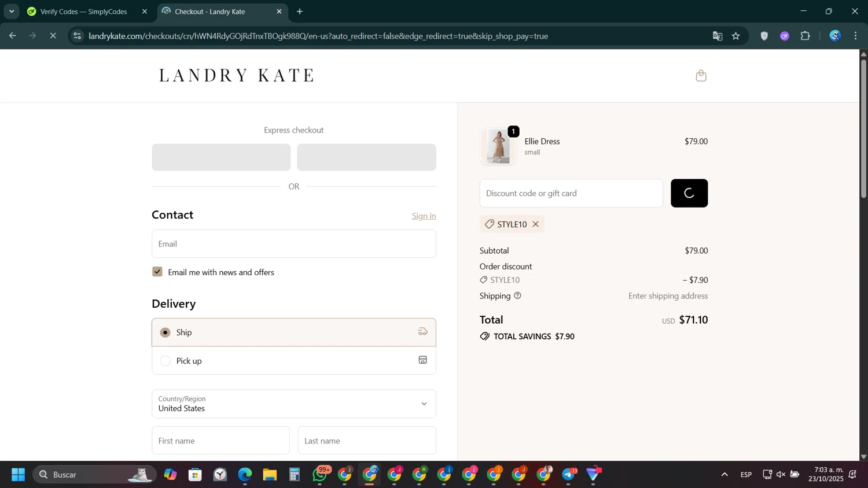
Task: Click the Enter shipping address text
Action: coord(668,296)
